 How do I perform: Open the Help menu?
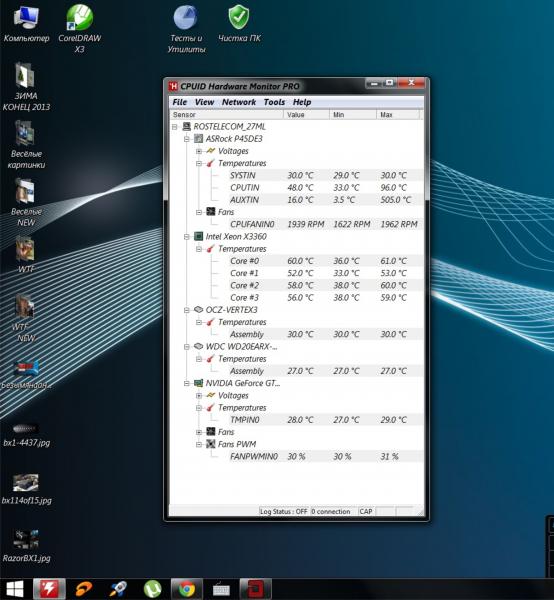coord(302,102)
